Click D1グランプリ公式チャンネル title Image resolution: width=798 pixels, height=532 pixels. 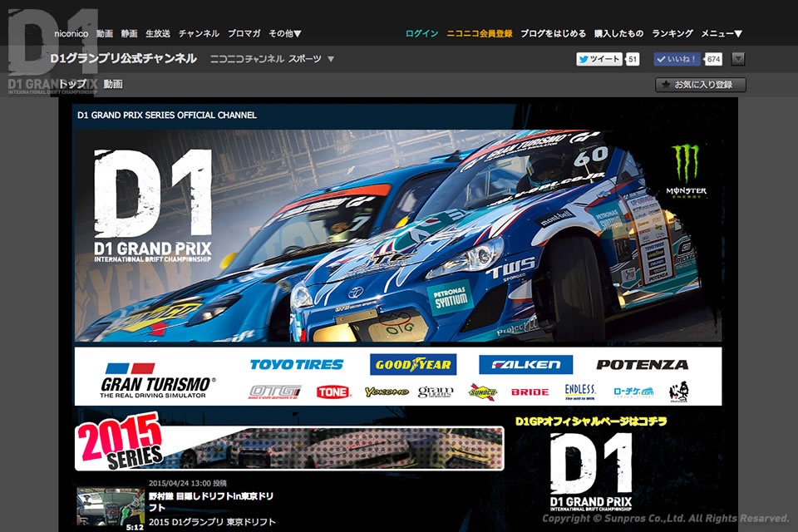[x=124, y=58]
